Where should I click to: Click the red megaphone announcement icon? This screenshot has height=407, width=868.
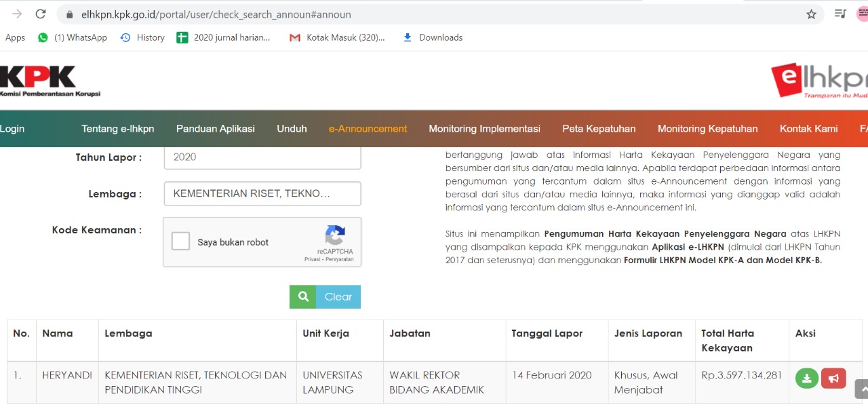(833, 379)
